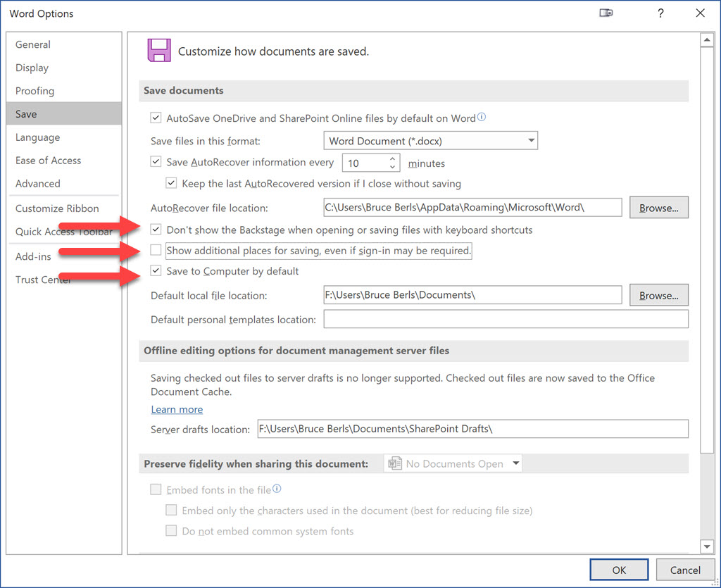This screenshot has width=721, height=588.
Task: Click the scrollbar up arrow
Action: 707,40
